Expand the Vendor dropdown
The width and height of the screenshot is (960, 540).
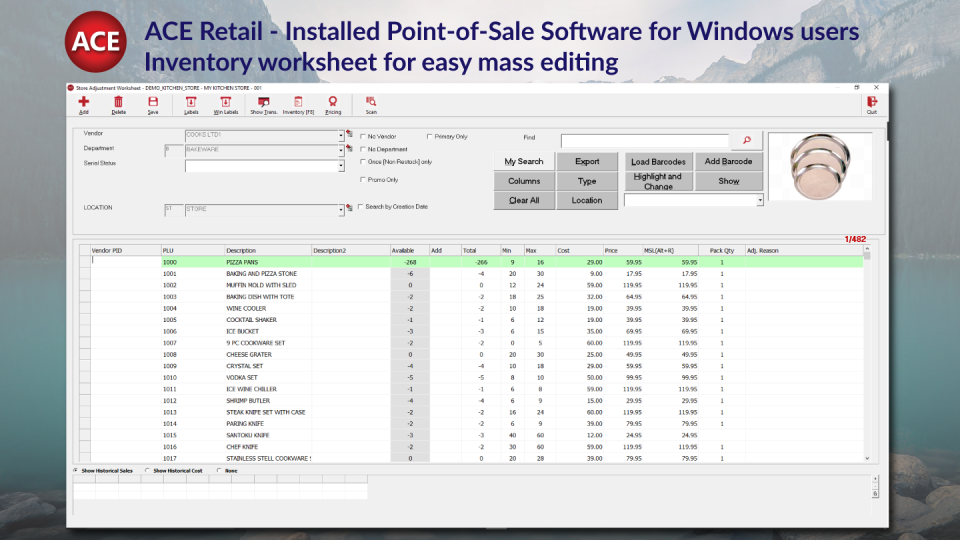340,135
